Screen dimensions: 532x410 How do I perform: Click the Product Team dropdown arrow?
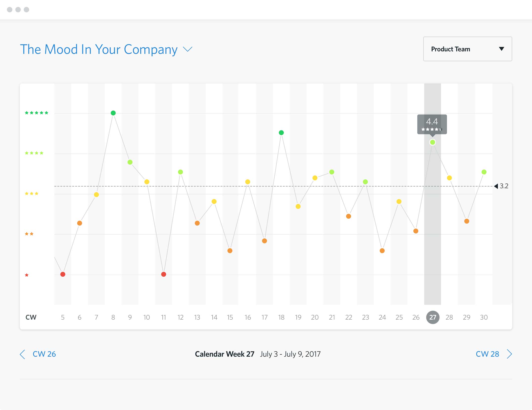[x=502, y=49]
